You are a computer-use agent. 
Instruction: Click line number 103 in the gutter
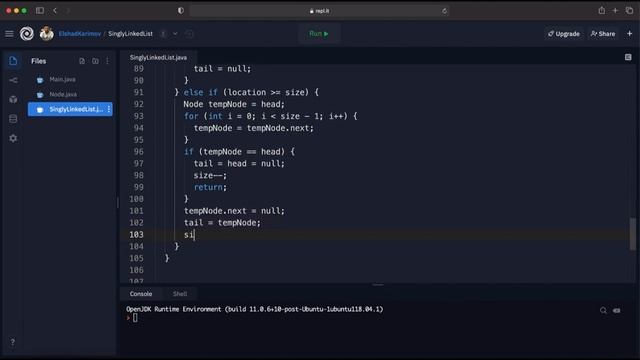[x=136, y=235]
